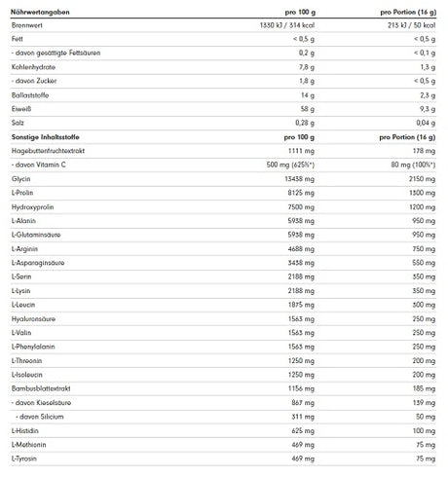Screen dimensions: 448x478
Task: Select the Hyaluronsäure row label
Action: click(x=33, y=319)
